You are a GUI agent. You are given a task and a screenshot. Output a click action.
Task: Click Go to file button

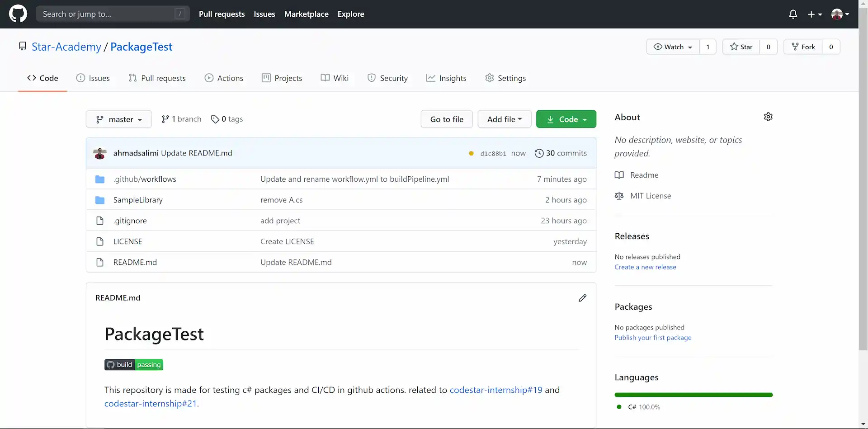coord(447,119)
